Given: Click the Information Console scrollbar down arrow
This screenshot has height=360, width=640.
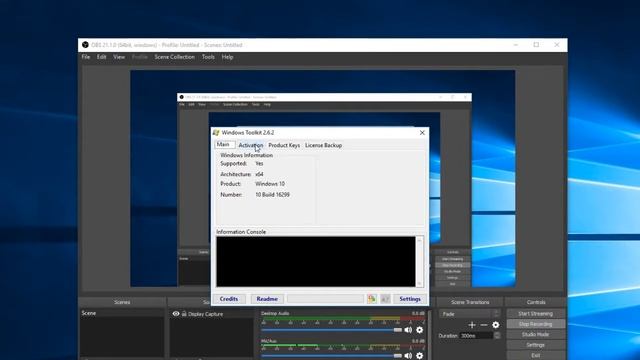Looking at the screenshot, I should 419,283.
